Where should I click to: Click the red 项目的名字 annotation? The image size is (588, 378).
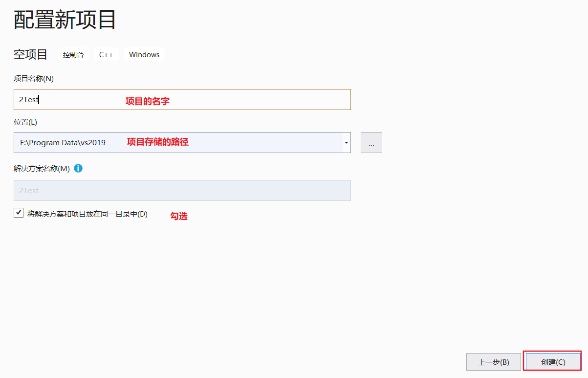pos(148,101)
